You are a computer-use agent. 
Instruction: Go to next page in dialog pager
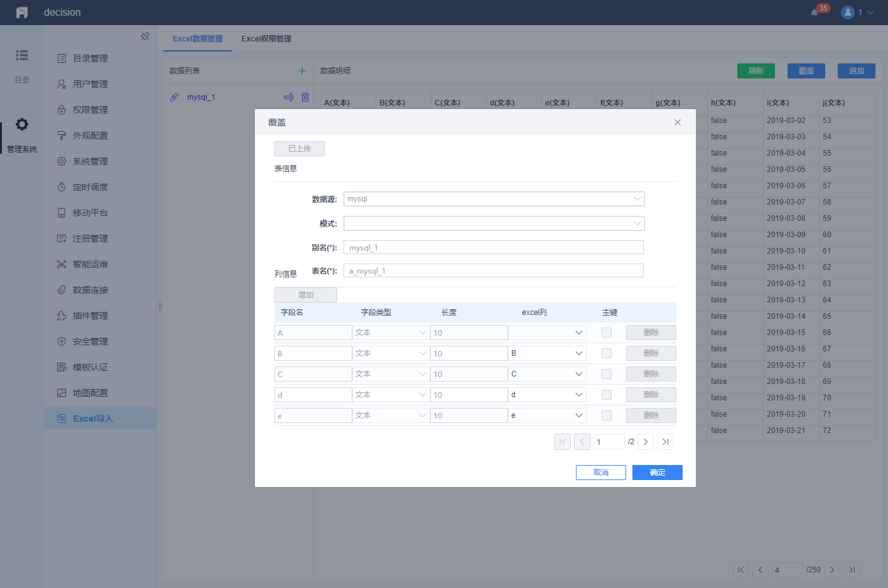point(646,442)
